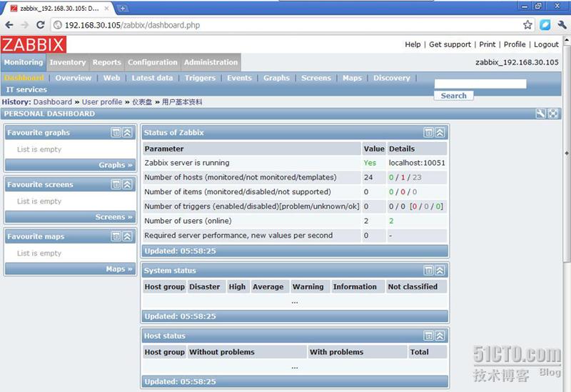Follow the Graphs » link
Screen dimensions: 571x392
[x=116, y=165]
